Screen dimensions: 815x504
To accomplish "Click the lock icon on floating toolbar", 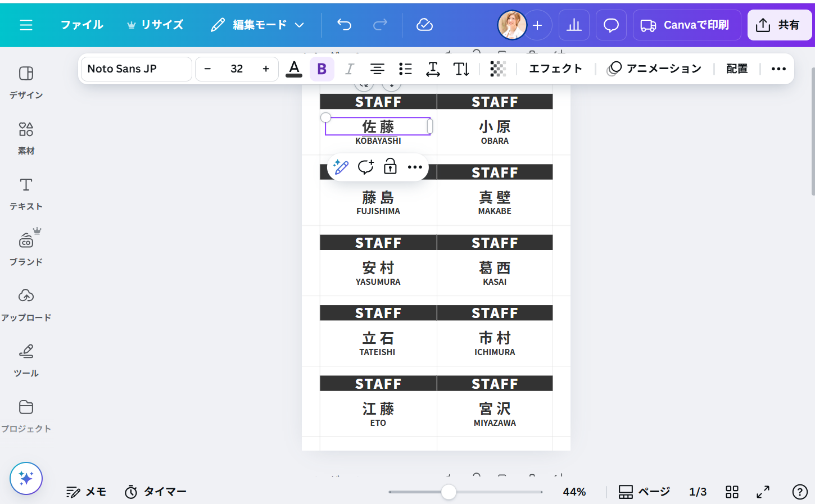I will tap(390, 167).
